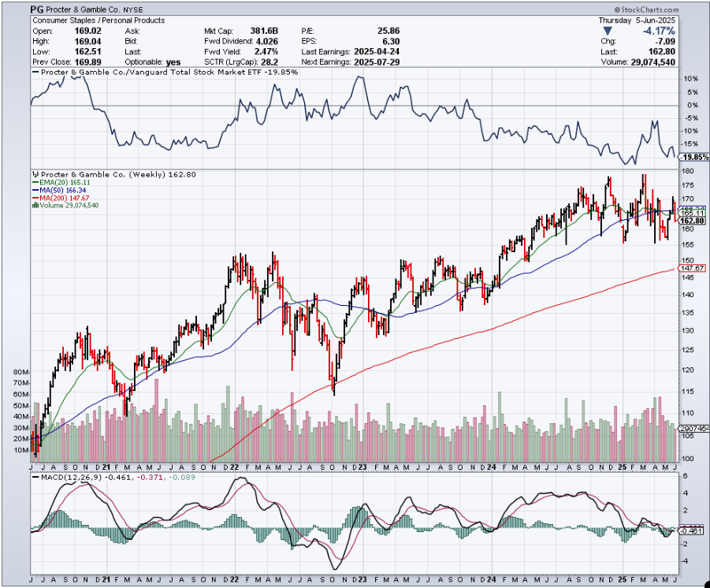The height and width of the screenshot is (588, 710).
Task: Select the PG ticker symbol in the header
Action: pyautogui.click(x=38, y=9)
